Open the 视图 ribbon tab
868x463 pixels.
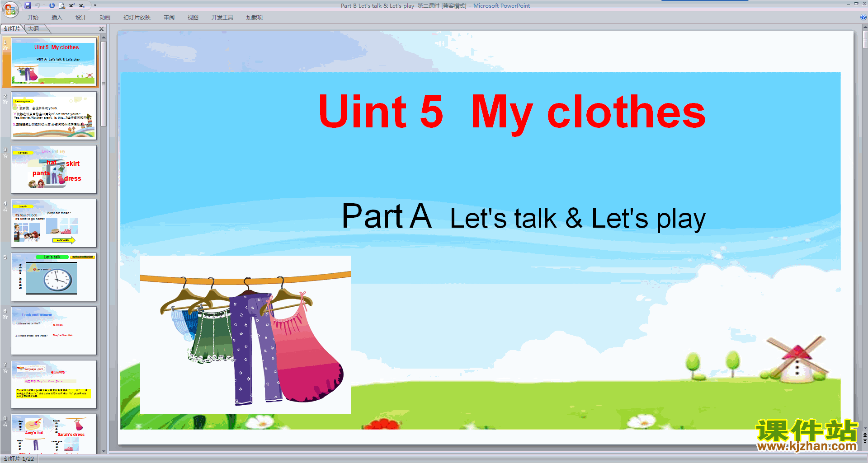tap(193, 17)
